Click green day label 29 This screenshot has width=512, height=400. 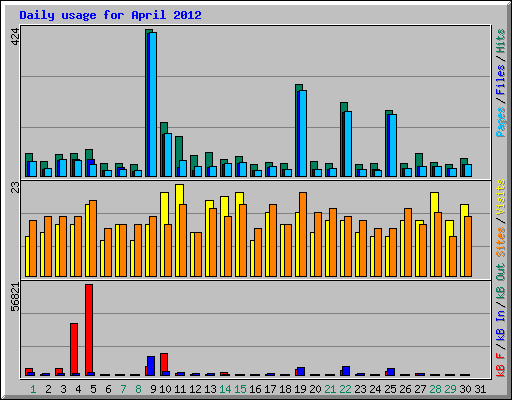pos(450,389)
